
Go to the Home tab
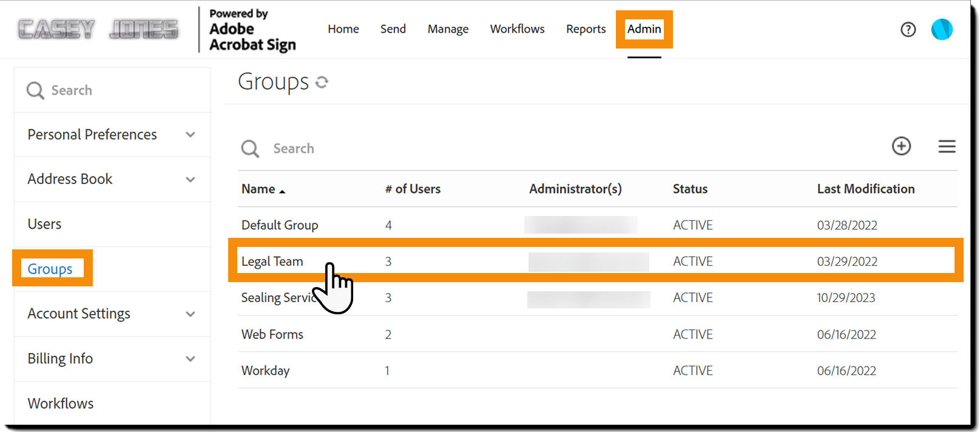click(x=343, y=29)
